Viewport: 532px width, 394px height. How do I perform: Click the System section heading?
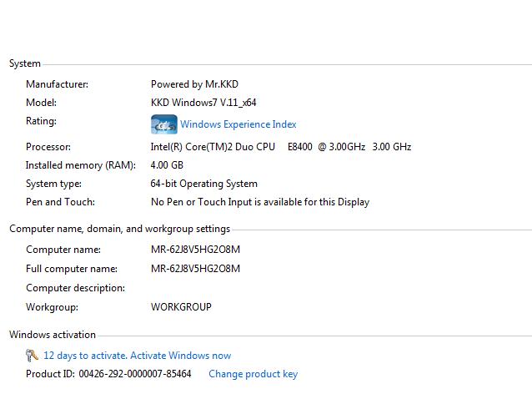(x=25, y=63)
